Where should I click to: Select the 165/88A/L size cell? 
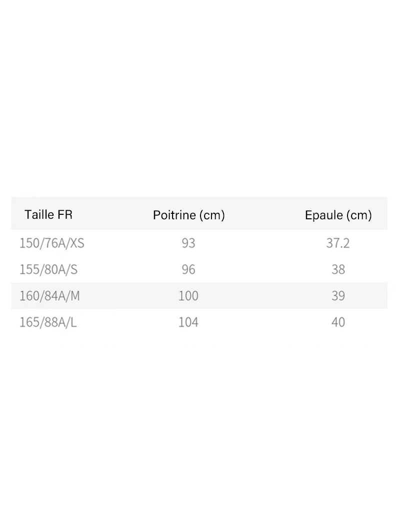[48, 322]
